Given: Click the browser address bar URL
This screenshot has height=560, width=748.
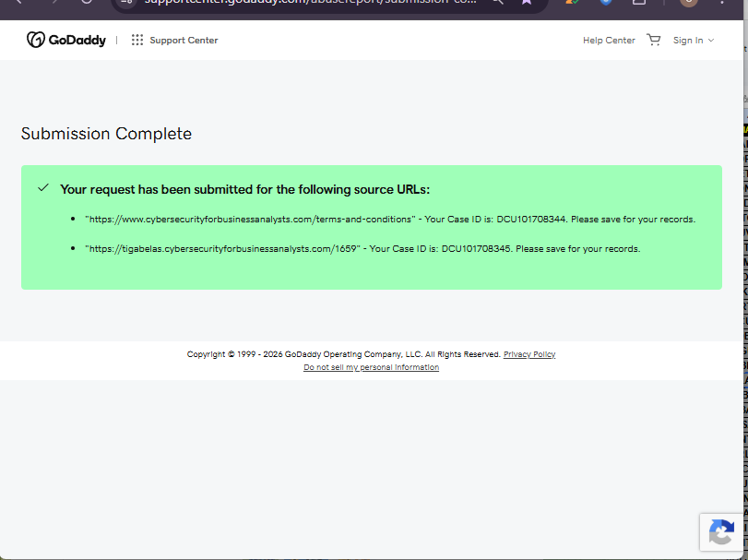Looking at the screenshot, I should point(310,2).
